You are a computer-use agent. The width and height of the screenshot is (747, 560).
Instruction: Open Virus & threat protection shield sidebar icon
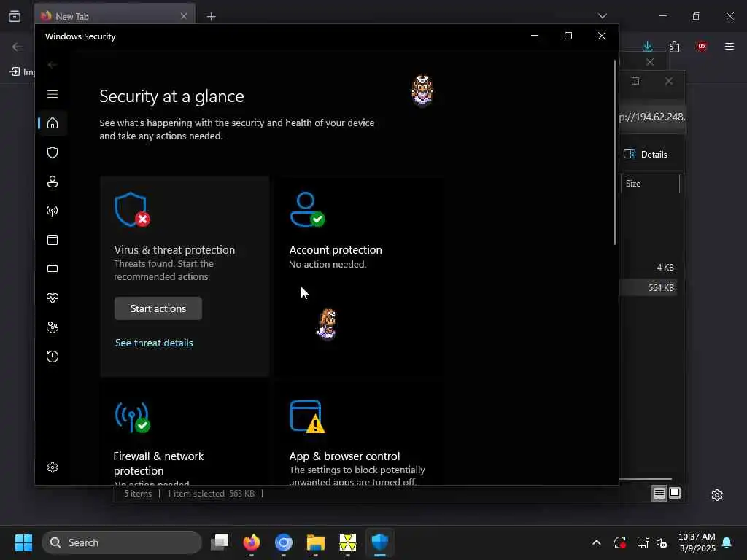coord(53,152)
